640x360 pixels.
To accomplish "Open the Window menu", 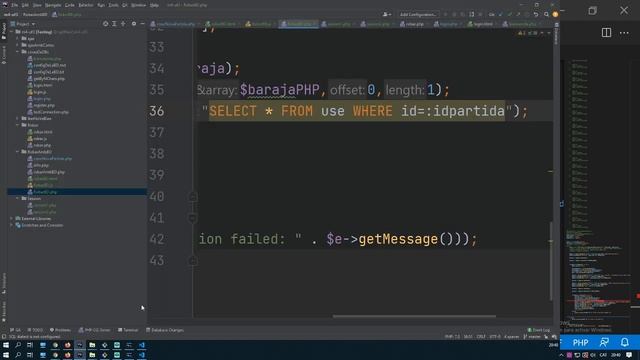I will click(138, 5).
